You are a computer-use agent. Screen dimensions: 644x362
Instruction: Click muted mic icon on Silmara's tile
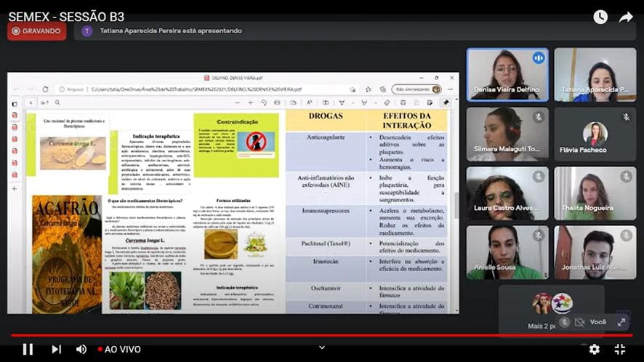[539, 118]
